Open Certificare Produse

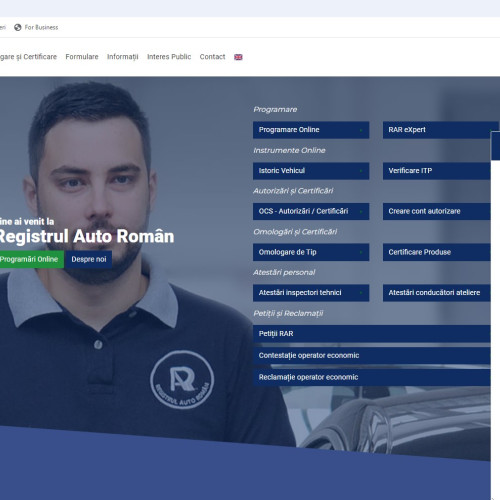pyautogui.click(x=436, y=252)
